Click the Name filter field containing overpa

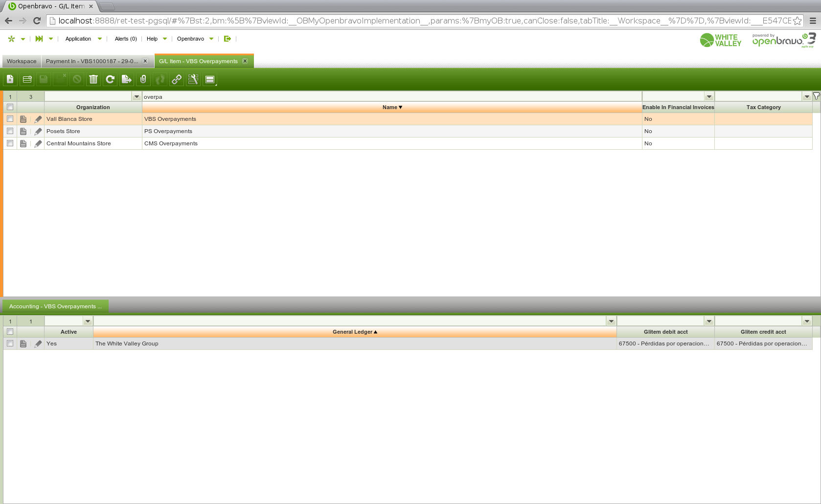coord(391,97)
